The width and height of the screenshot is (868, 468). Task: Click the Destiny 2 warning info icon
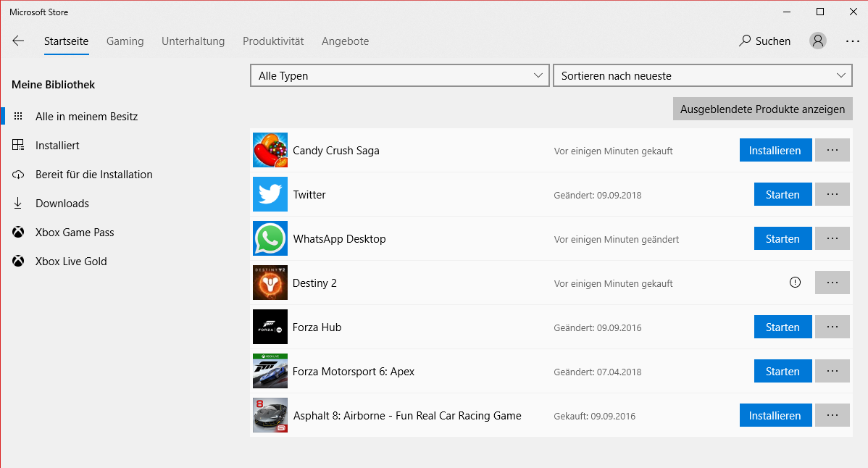[795, 283]
